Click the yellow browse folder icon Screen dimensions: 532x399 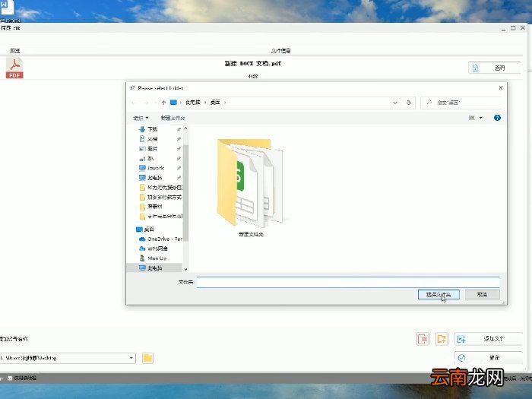point(147,358)
